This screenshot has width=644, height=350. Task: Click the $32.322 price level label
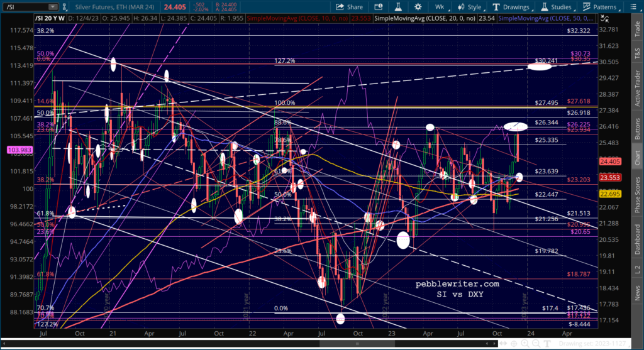pos(579,30)
